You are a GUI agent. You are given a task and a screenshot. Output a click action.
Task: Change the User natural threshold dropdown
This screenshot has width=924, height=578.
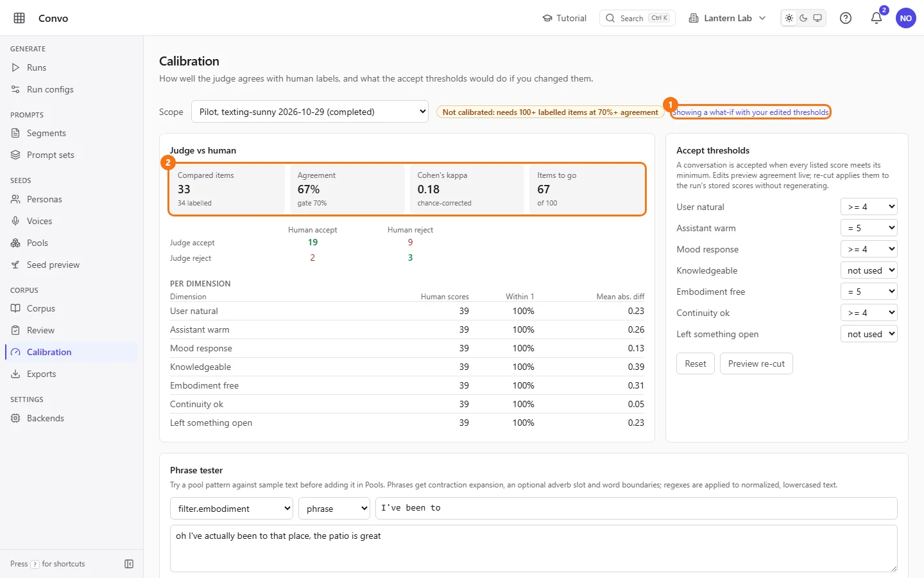[869, 207]
